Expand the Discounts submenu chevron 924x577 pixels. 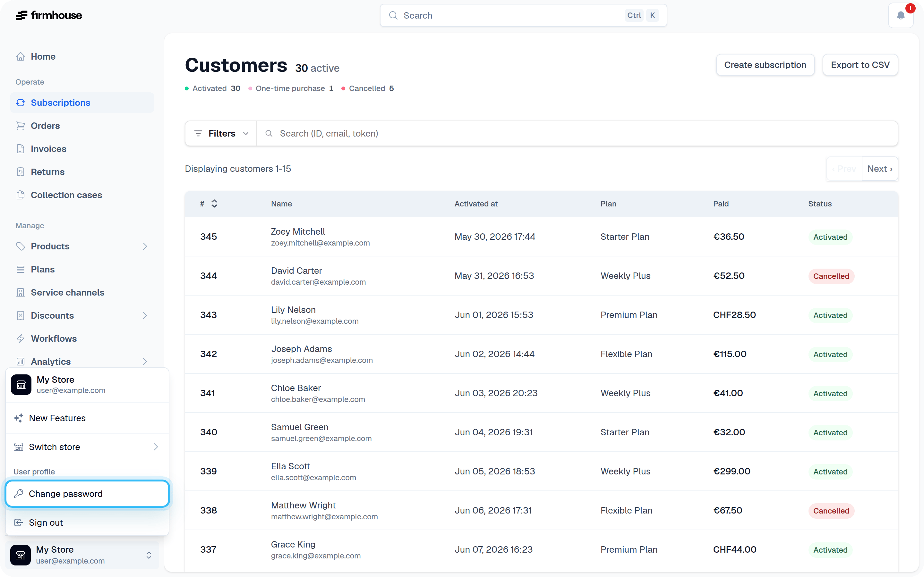(x=145, y=316)
